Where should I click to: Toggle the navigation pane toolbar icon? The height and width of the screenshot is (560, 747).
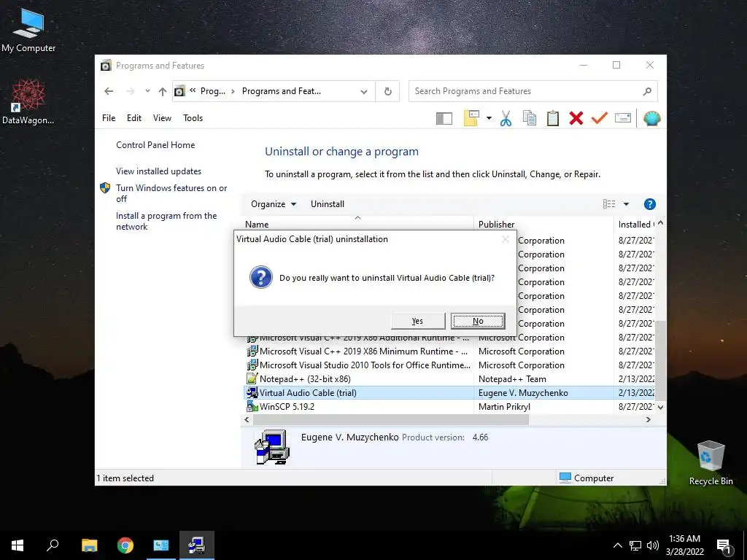(x=444, y=118)
